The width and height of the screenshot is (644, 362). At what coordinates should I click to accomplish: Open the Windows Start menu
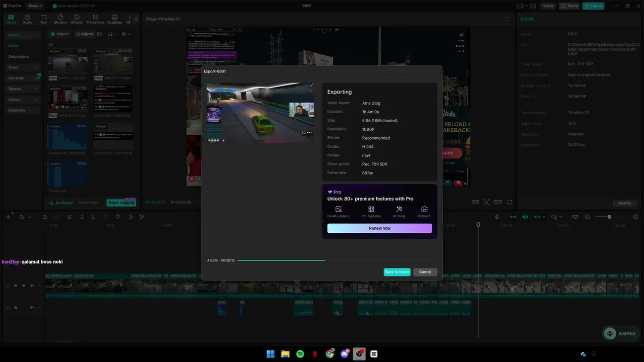click(270, 354)
